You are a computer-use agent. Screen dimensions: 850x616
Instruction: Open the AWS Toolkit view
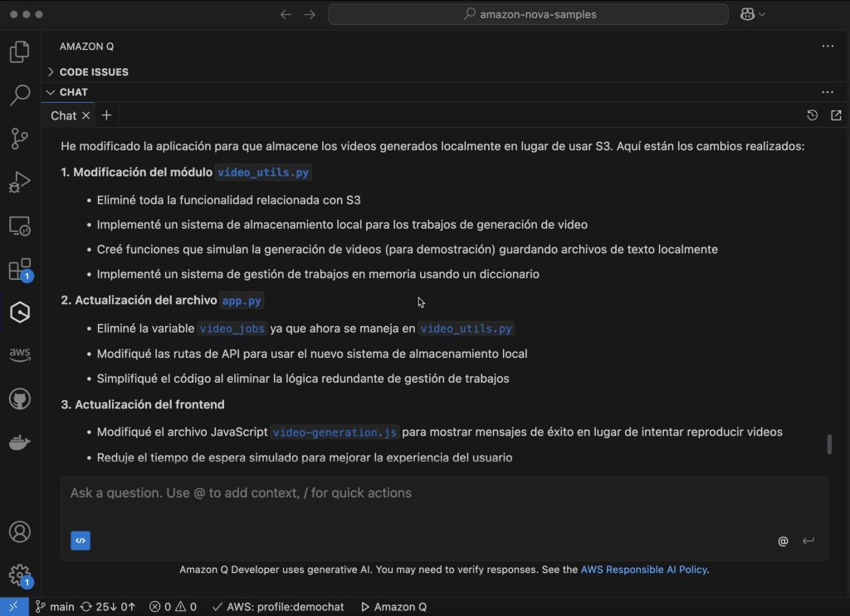[x=20, y=355]
